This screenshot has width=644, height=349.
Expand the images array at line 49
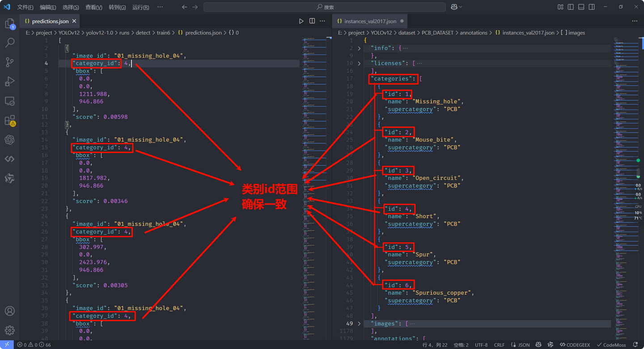tap(360, 323)
